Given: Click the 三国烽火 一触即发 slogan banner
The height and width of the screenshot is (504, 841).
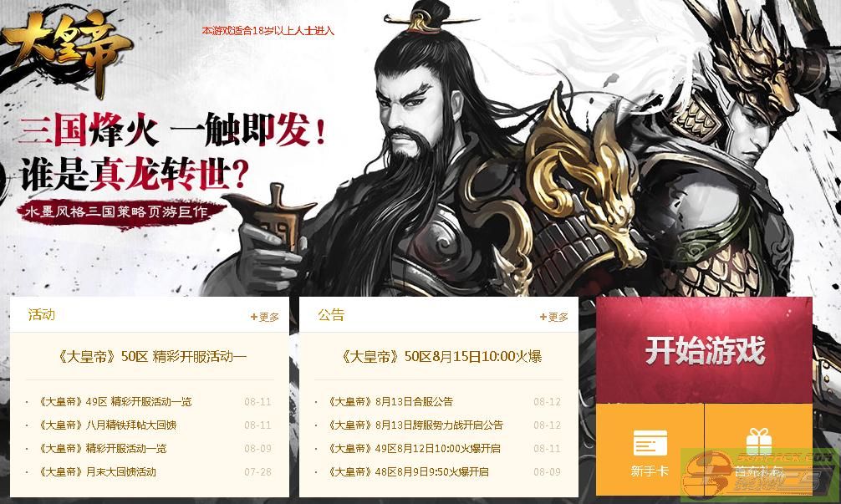Looking at the screenshot, I should tap(173, 130).
